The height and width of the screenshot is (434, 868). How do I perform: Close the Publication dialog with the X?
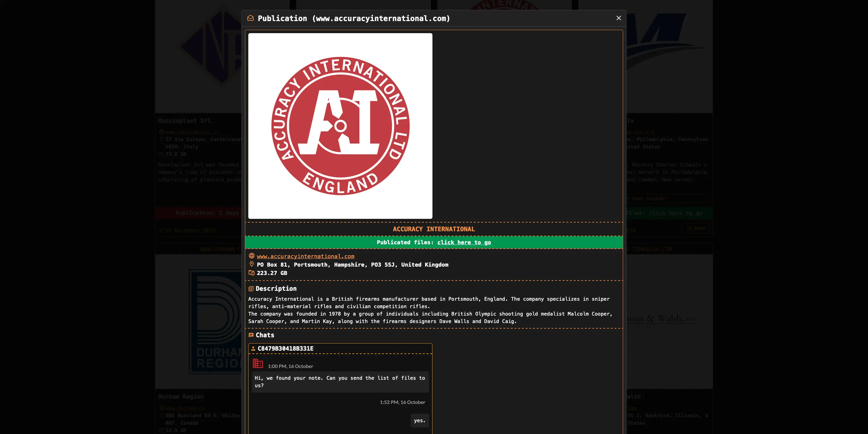[618, 18]
